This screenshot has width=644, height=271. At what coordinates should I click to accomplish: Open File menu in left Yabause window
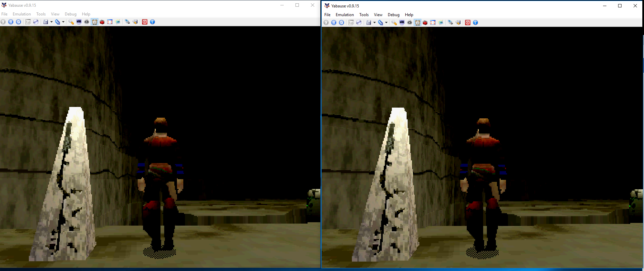tap(4, 14)
